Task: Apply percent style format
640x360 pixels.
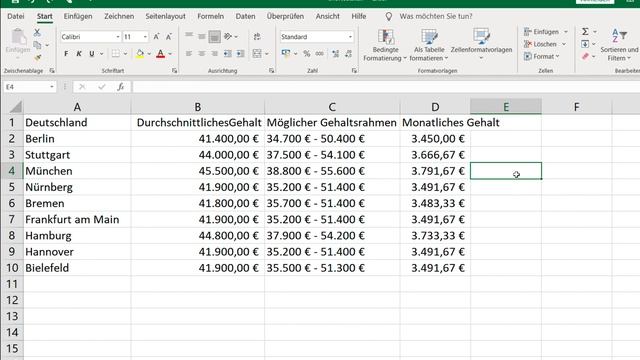Action: [307, 53]
